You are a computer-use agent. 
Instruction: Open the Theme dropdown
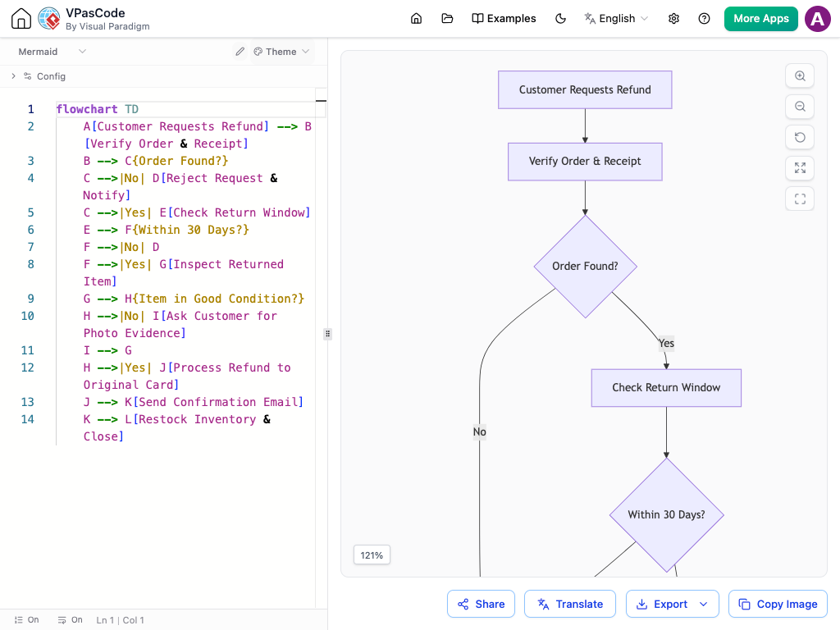282,52
